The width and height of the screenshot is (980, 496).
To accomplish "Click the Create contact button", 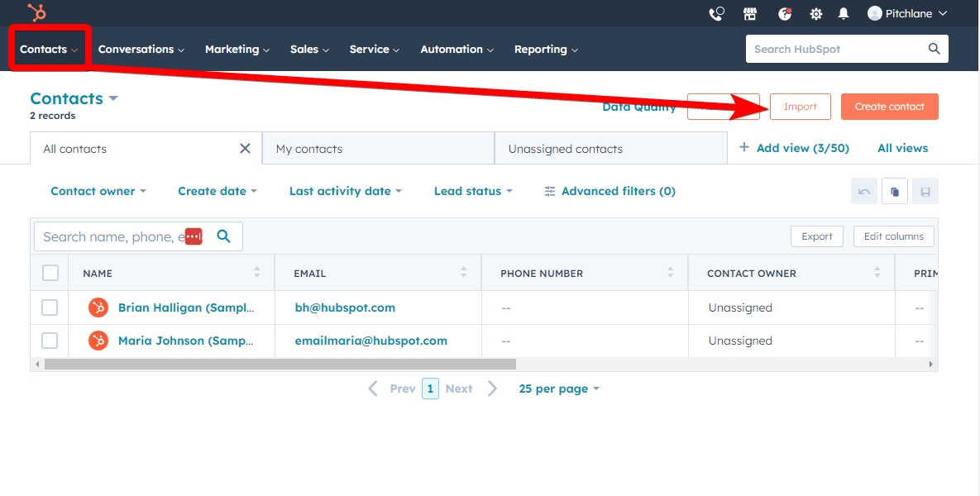I will pos(889,107).
